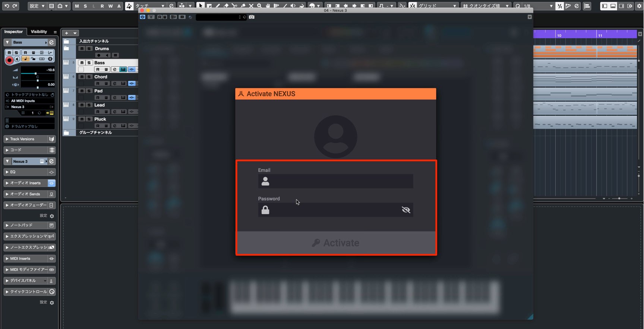Open the plugin window function menu arrow
644x329 pixels.
530,17
